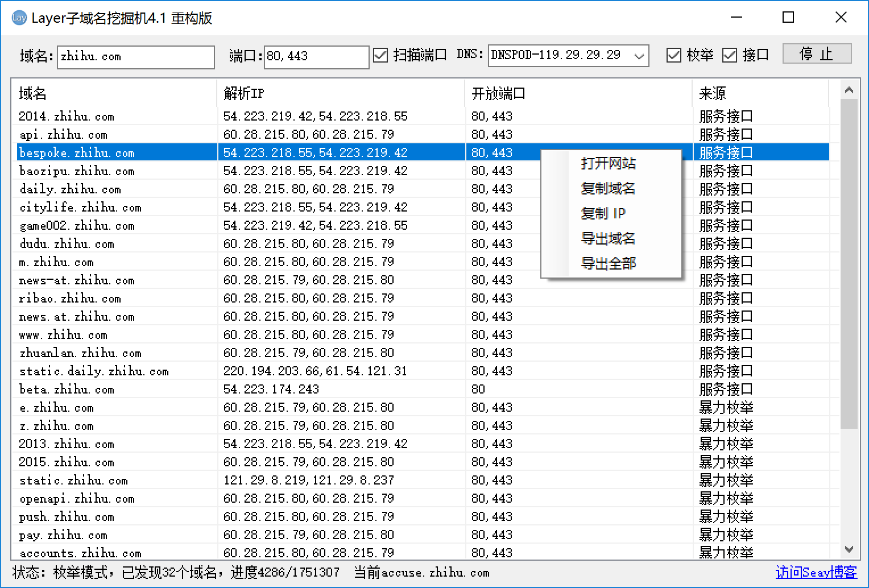Click the Layer app icon in title bar

coord(19,18)
